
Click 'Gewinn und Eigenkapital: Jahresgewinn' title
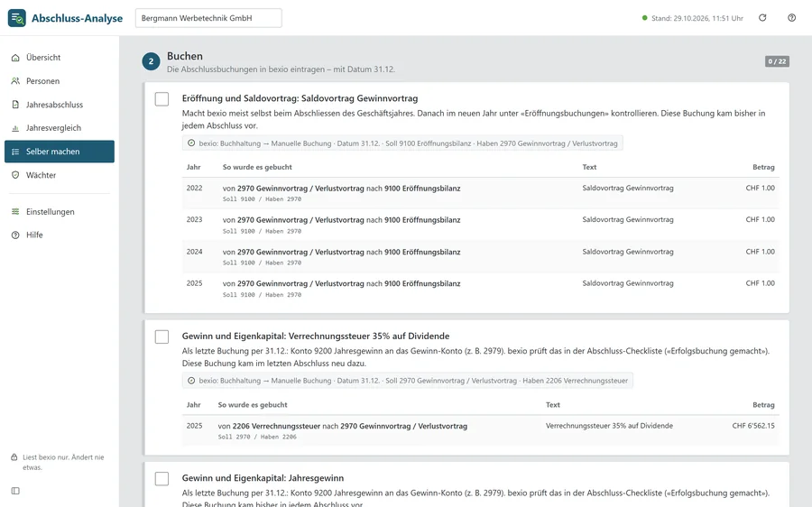pyautogui.click(x=263, y=478)
